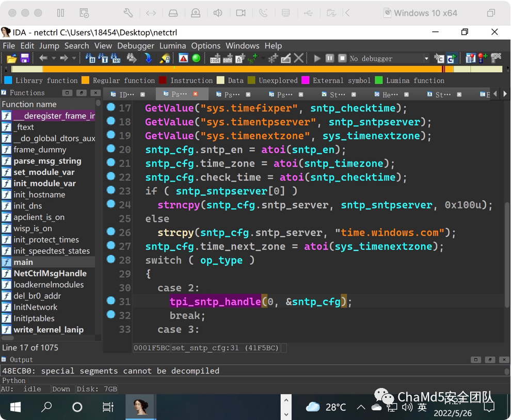
Task: Pause the debugger process
Action: (x=330, y=58)
